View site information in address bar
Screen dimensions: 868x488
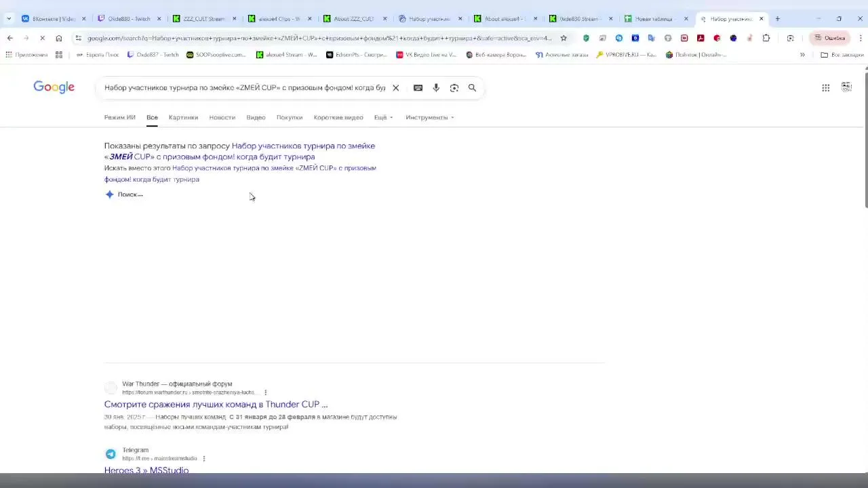(x=79, y=38)
